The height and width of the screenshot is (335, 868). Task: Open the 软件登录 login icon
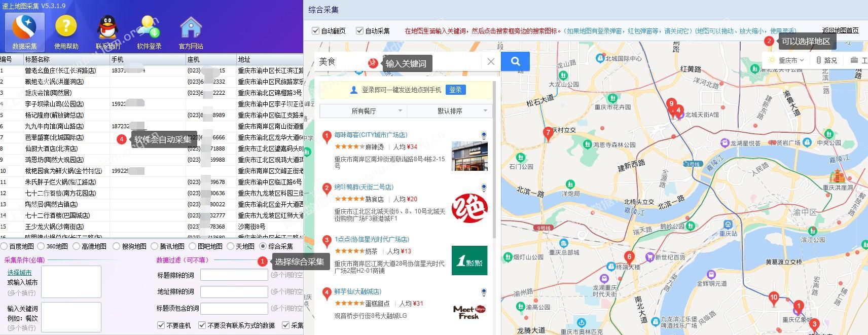click(149, 32)
